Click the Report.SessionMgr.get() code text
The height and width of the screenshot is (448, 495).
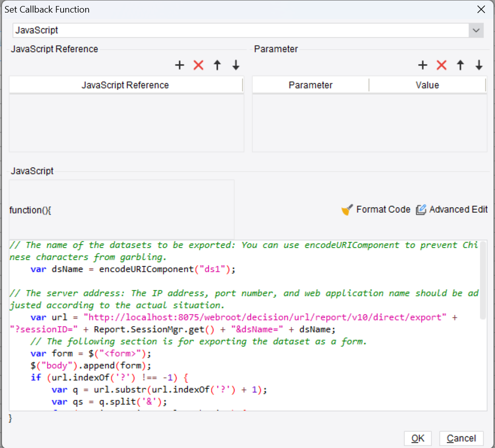[x=154, y=329]
